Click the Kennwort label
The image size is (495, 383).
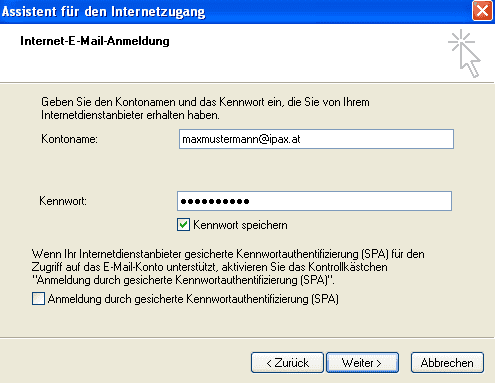(x=63, y=201)
